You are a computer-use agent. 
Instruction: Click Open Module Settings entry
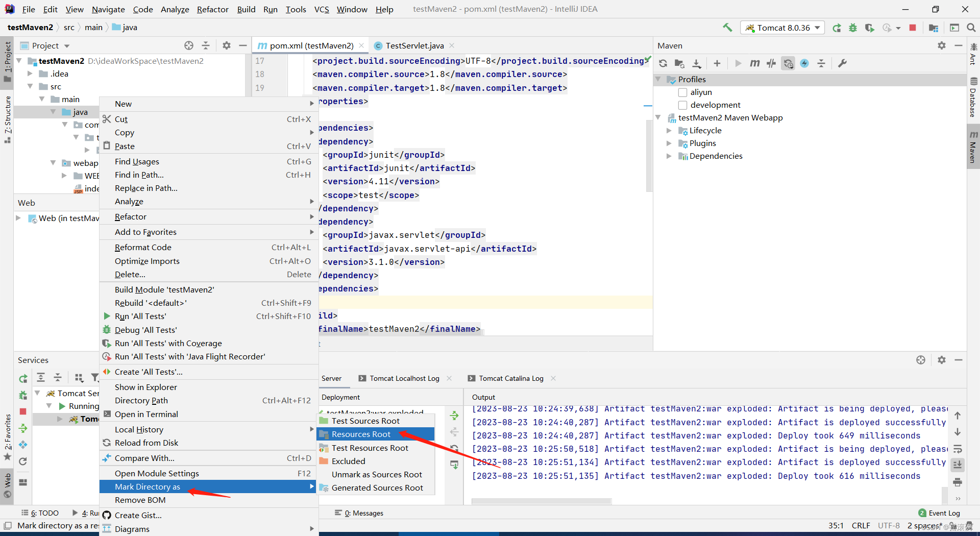pyautogui.click(x=209, y=473)
